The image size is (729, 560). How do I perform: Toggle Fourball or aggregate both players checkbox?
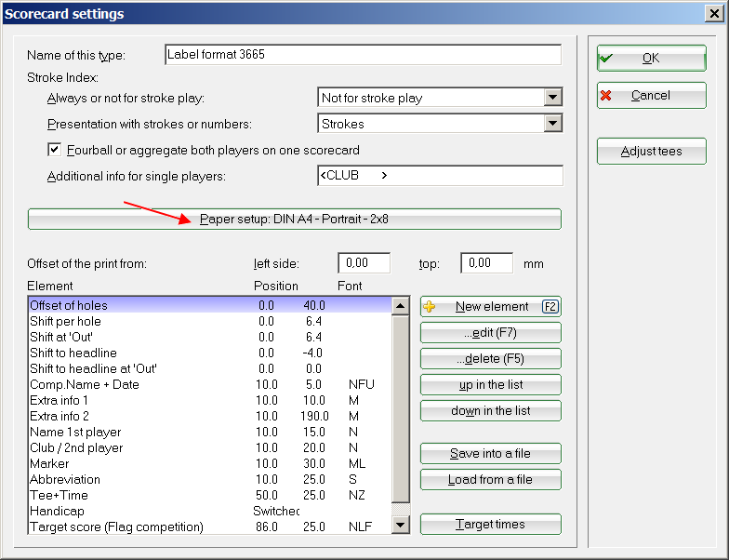tap(54, 150)
